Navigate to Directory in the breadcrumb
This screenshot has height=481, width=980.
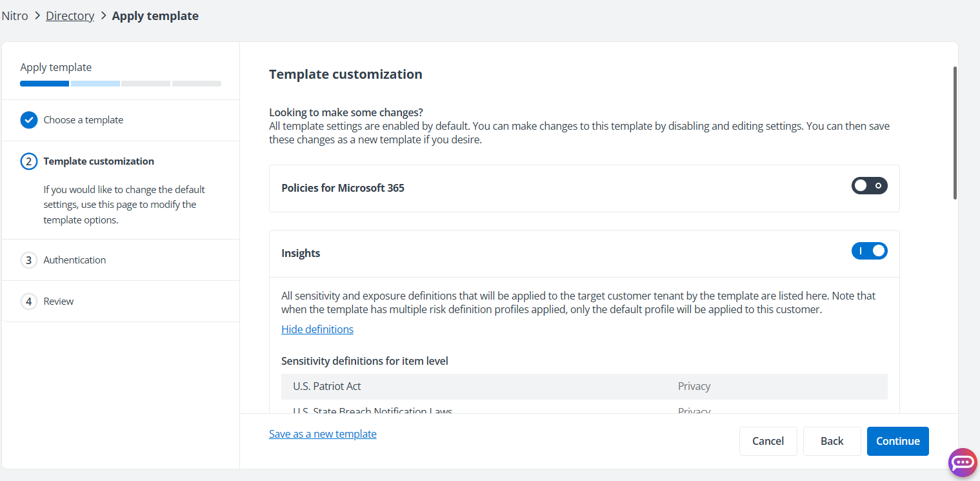(x=70, y=16)
